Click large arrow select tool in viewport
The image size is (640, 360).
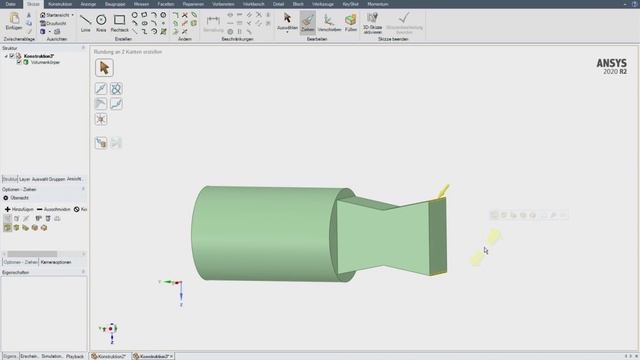pos(104,68)
